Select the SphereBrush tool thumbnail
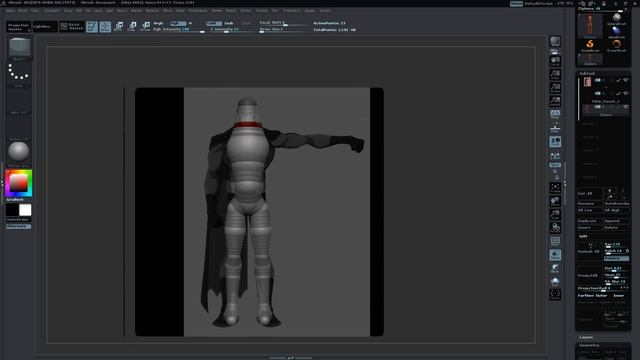640x360 pixels. [x=616, y=19]
